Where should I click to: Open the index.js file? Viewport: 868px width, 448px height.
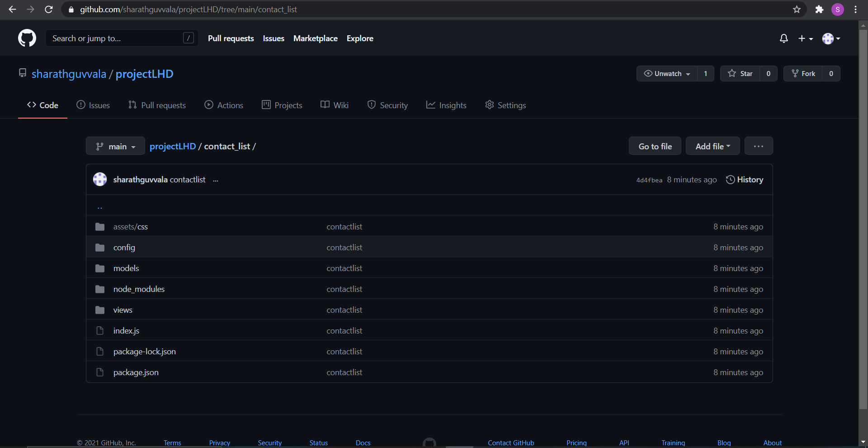(x=126, y=330)
